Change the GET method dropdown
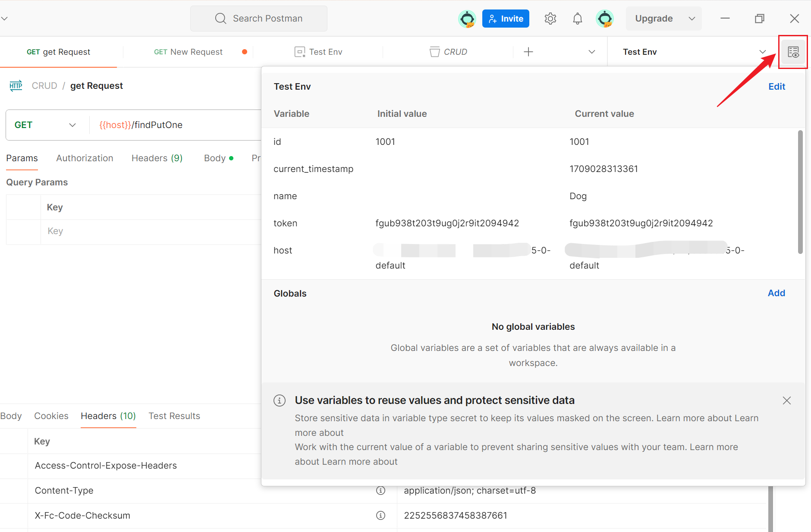Screen dimensions: 811x532 45,125
